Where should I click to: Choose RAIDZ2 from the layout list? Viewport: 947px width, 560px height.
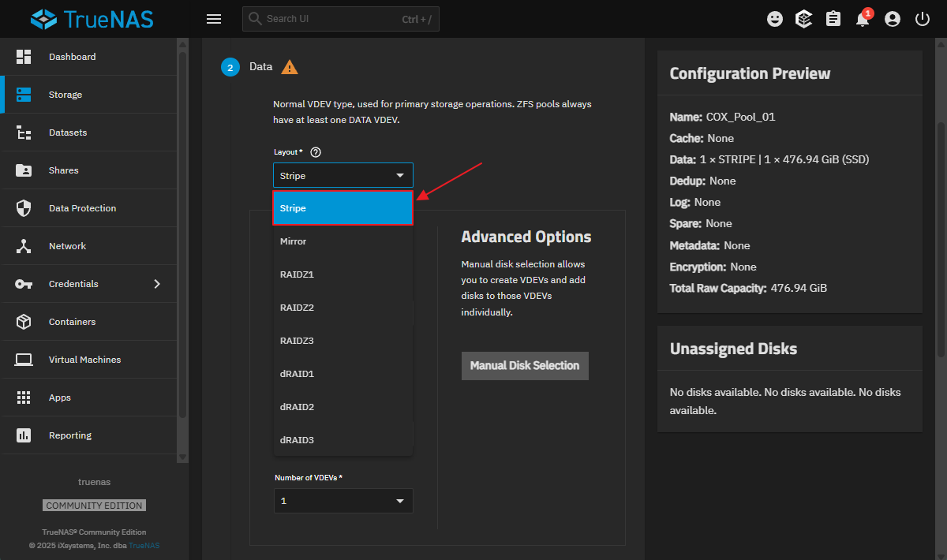click(343, 308)
